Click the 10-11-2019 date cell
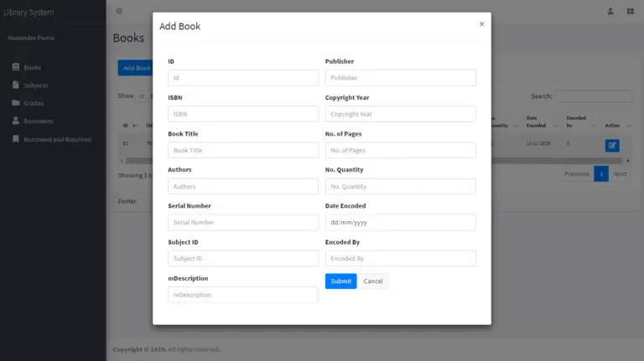This screenshot has height=361, width=644. 538,143
